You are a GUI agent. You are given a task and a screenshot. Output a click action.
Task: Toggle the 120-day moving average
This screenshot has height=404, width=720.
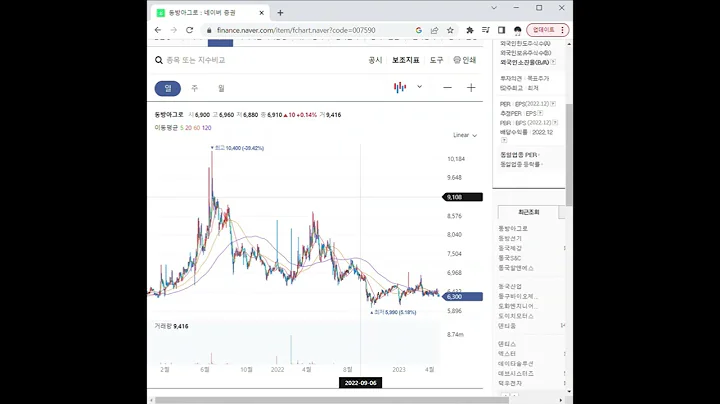[x=207, y=128]
